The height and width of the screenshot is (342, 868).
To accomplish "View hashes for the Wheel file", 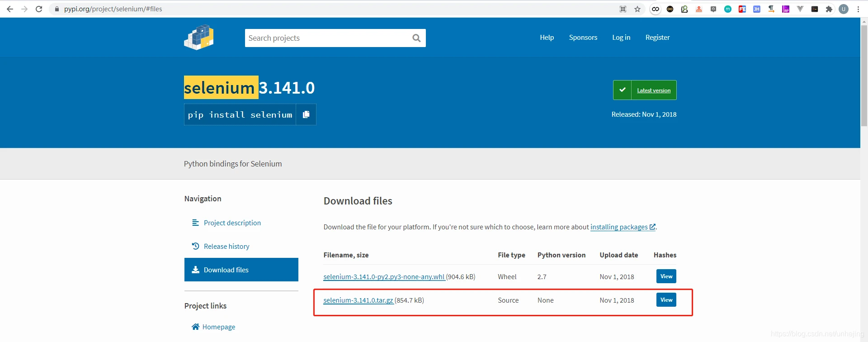I will [x=666, y=276].
